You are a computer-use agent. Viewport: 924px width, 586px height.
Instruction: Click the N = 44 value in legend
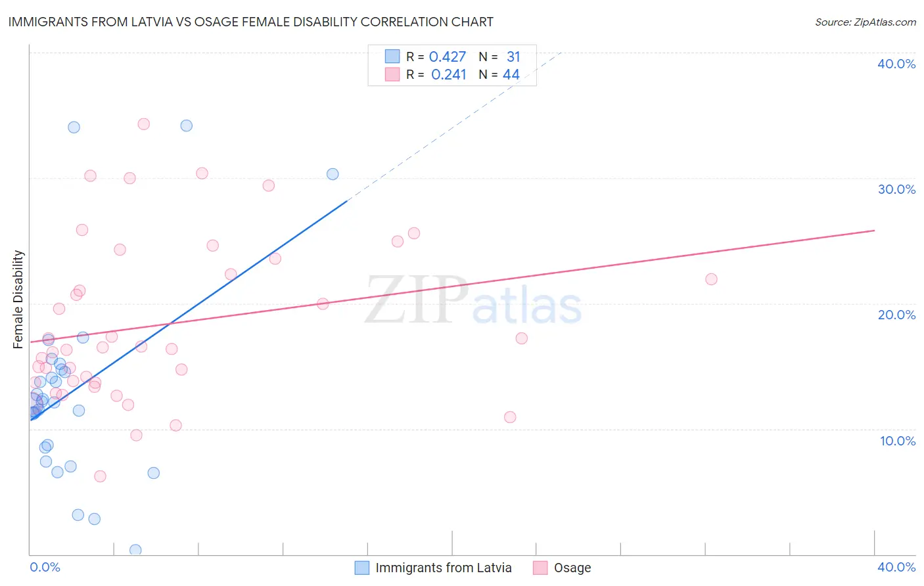click(499, 74)
